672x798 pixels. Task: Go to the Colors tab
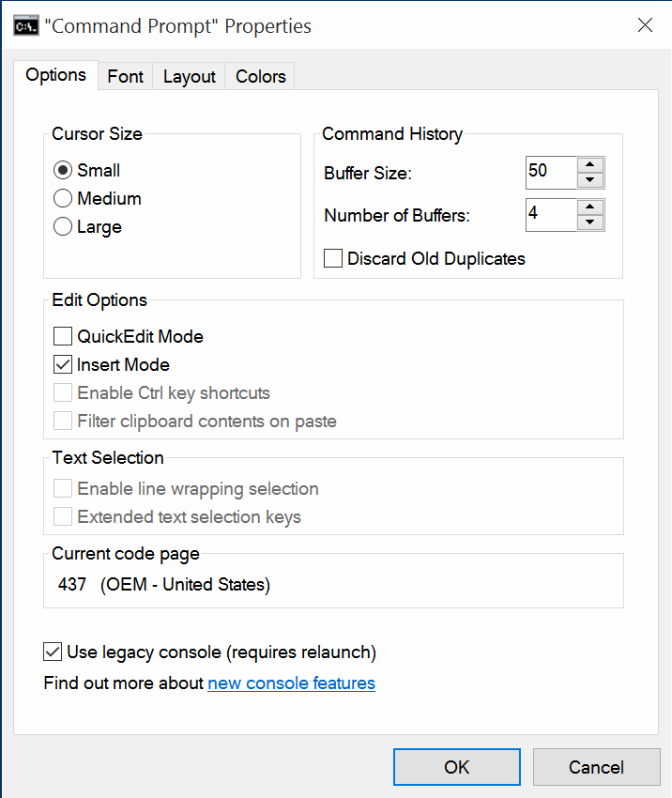(260, 76)
